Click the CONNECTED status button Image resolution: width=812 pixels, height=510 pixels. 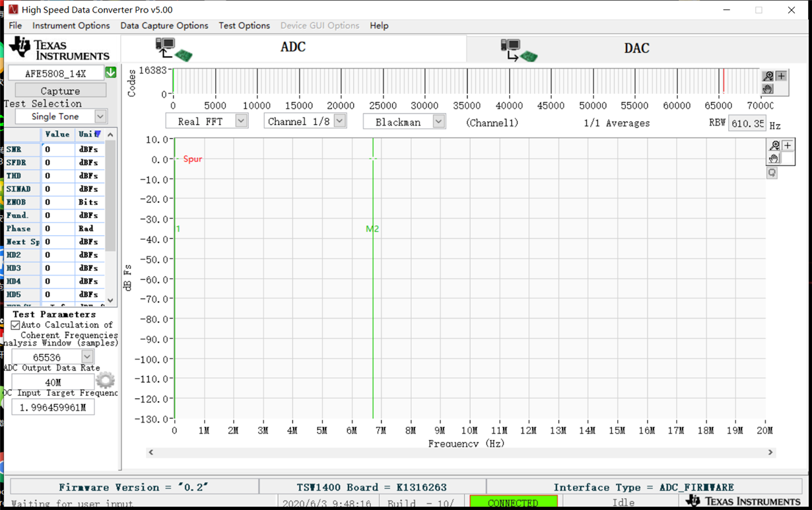[513, 503]
